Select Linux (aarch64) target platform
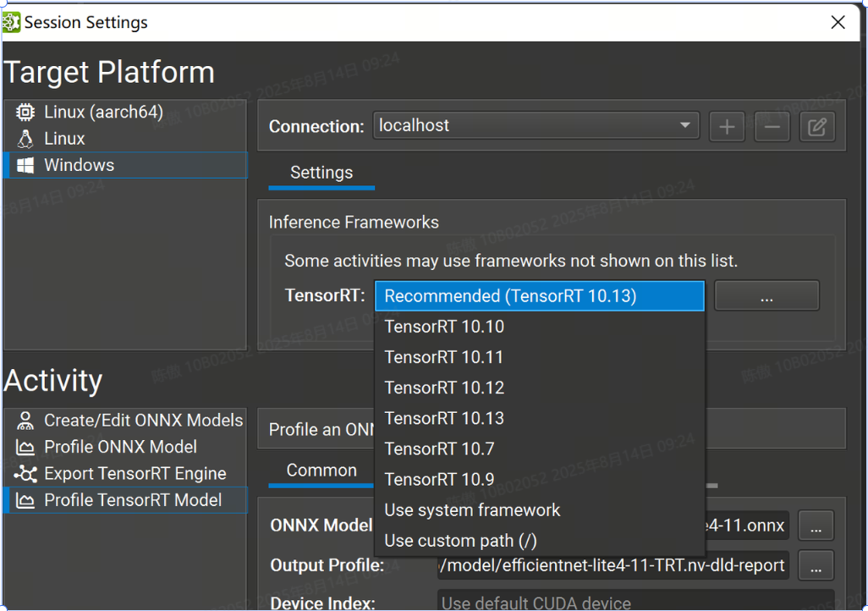This screenshot has height=611, width=868. pyautogui.click(x=126, y=112)
